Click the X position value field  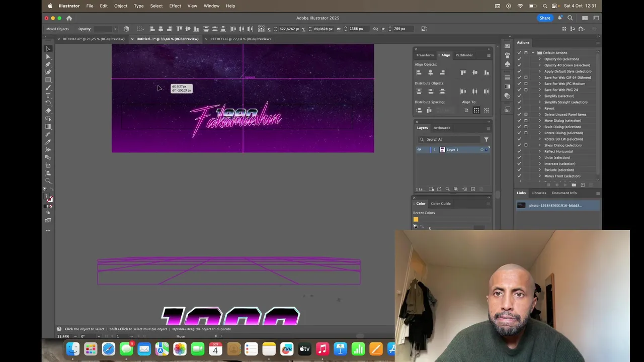289,29
